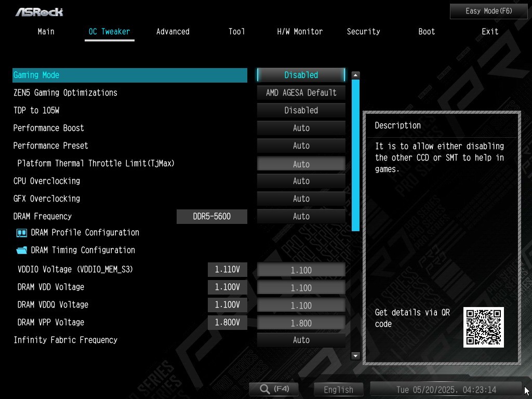Switch to the Advanced tab
The image size is (532, 399).
(x=173, y=32)
